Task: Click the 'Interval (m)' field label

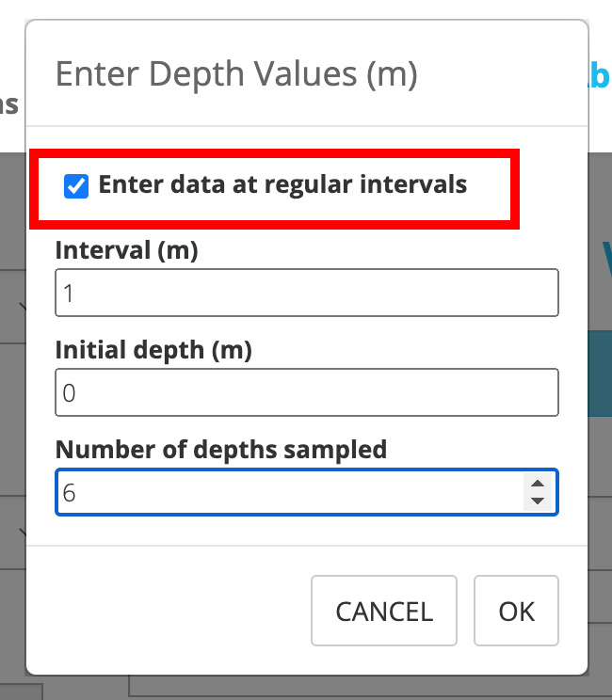Action: [127, 250]
